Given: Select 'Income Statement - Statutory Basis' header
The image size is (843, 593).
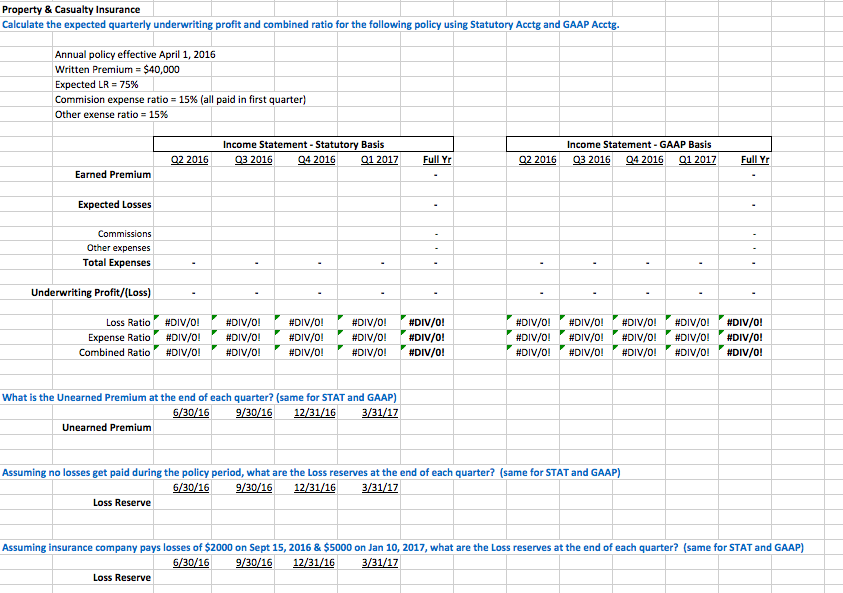Looking at the screenshot, I should [x=303, y=144].
